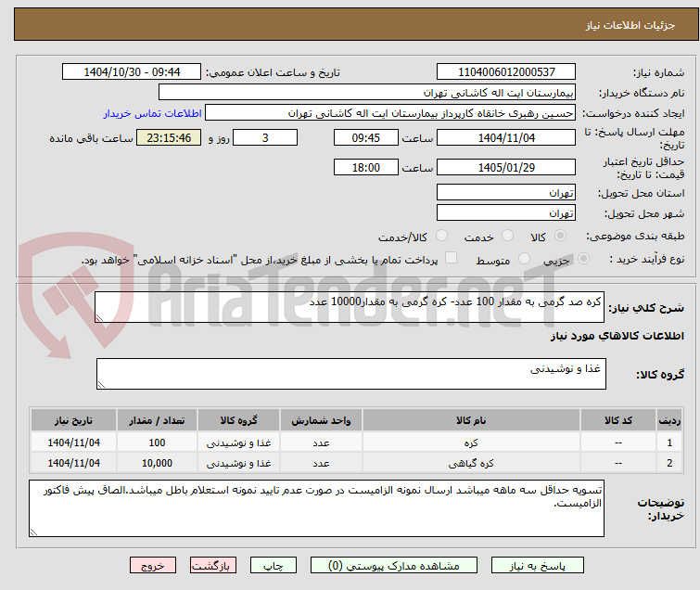Select the کالا radio button

point(560,236)
